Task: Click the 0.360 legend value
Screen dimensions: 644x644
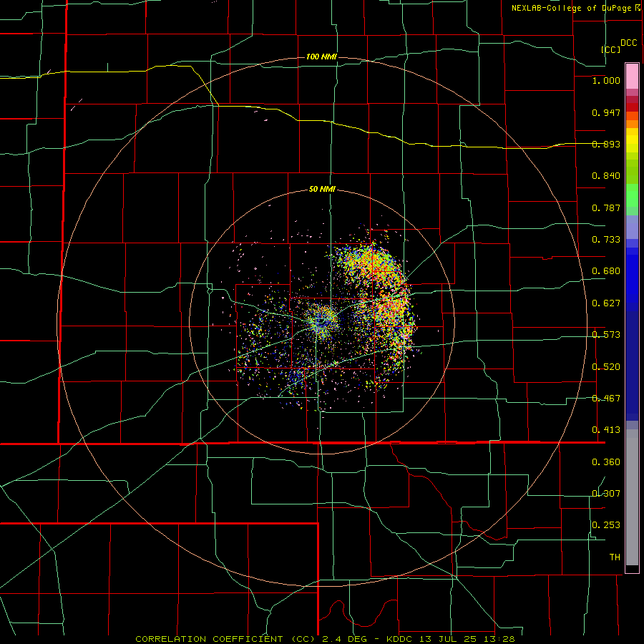Action: point(606,462)
